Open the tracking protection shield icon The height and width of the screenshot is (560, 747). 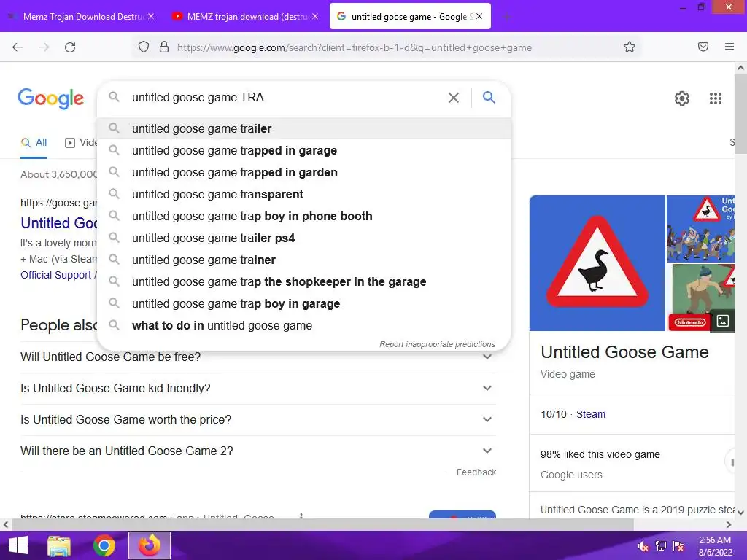(144, 47)
